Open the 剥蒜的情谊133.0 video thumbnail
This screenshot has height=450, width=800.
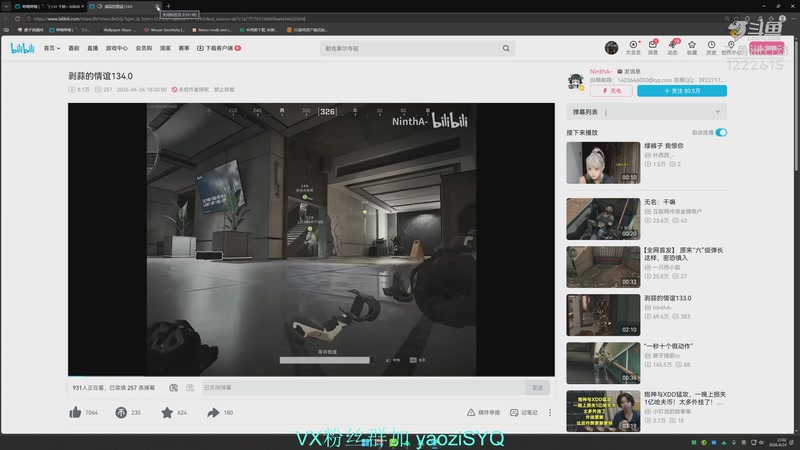603,315
